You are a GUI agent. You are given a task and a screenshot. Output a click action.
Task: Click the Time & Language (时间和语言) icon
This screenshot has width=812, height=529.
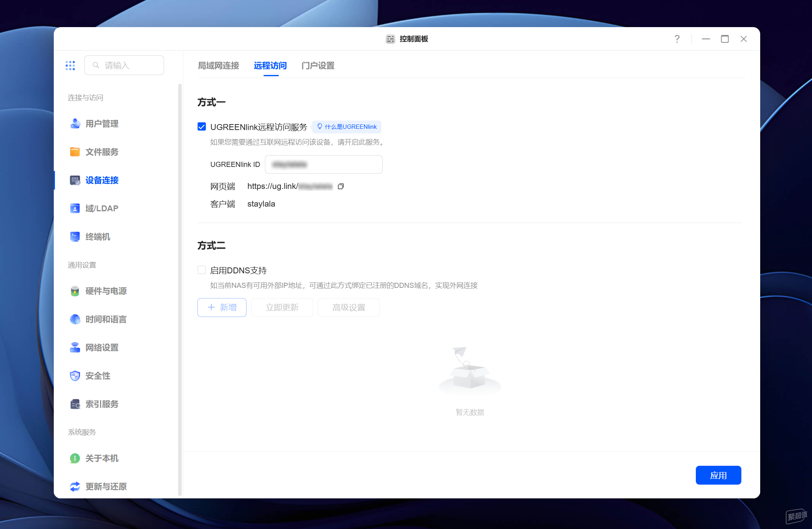(x=75, y=319)
